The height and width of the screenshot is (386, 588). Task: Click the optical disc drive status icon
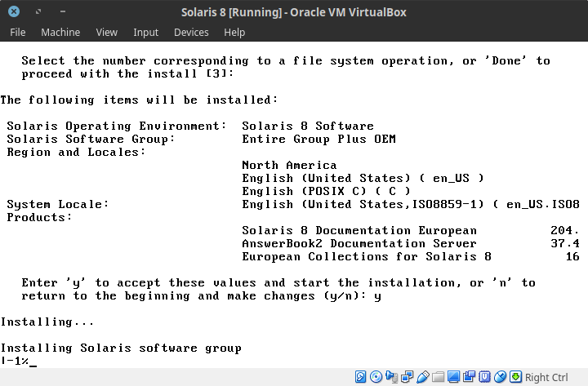pos(376,377)
